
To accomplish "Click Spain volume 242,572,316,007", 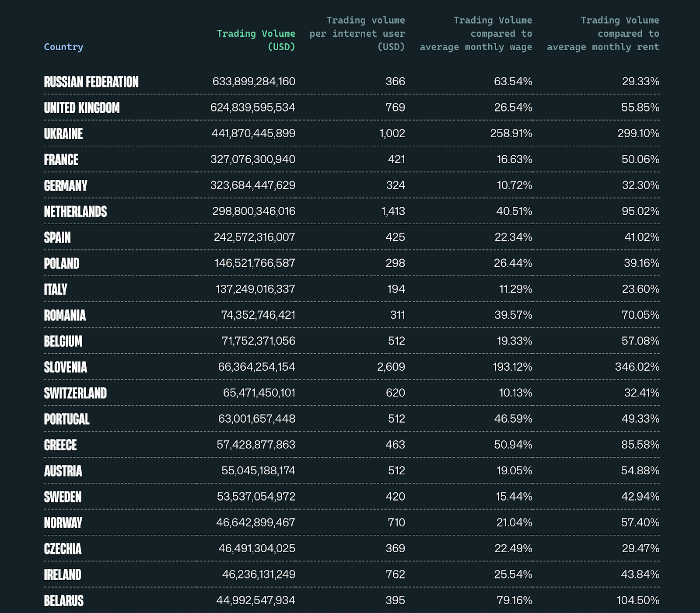I will click(255, 237).
